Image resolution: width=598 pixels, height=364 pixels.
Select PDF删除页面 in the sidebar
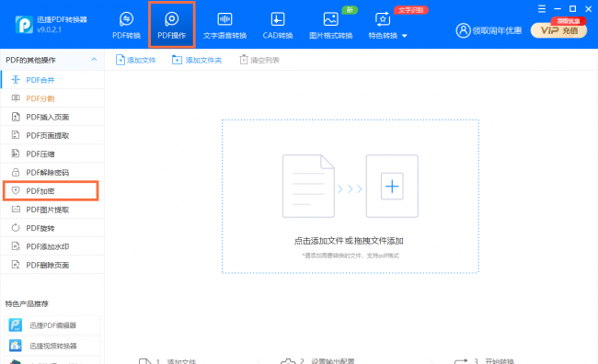[52, 265]
